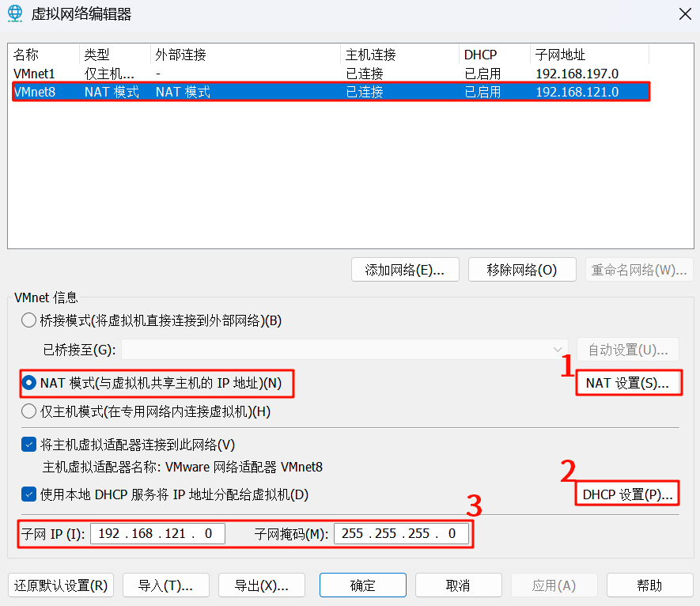Click the Virtual Network Editor globe icon
This screenshot has height=606, width=700.
pos(15,13)
